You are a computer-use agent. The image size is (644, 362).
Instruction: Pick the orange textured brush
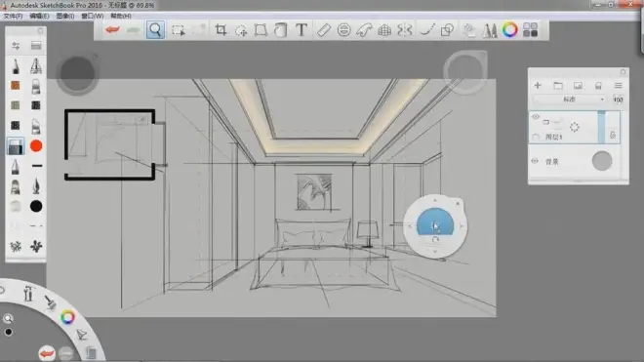point(16,86)
